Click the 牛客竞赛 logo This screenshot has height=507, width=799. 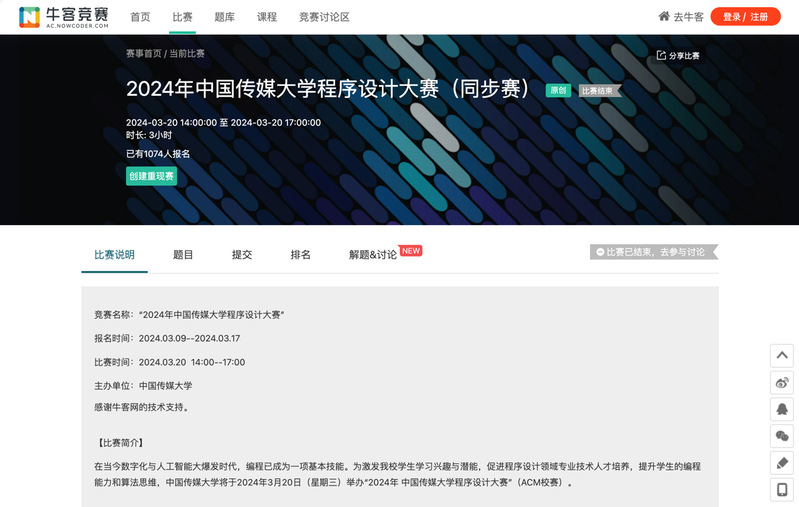pyautogui.click(x=66, y=17)
